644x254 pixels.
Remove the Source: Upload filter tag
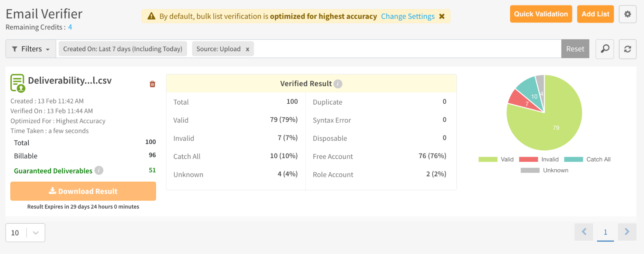247,49
